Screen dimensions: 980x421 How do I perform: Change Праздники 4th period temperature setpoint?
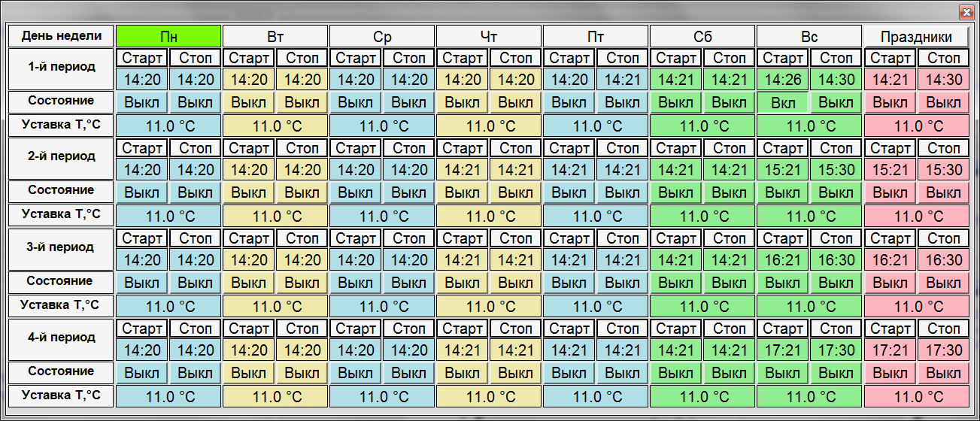pos(916,396)
